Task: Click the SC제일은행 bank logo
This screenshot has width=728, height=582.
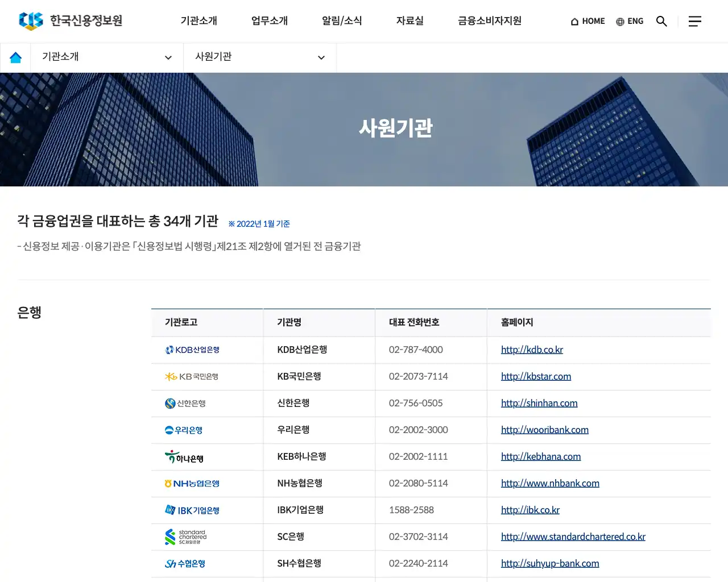Action: point(186,537)
